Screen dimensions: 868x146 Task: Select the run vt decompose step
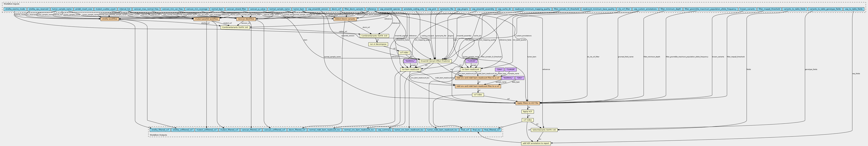(x=378, y=44)
